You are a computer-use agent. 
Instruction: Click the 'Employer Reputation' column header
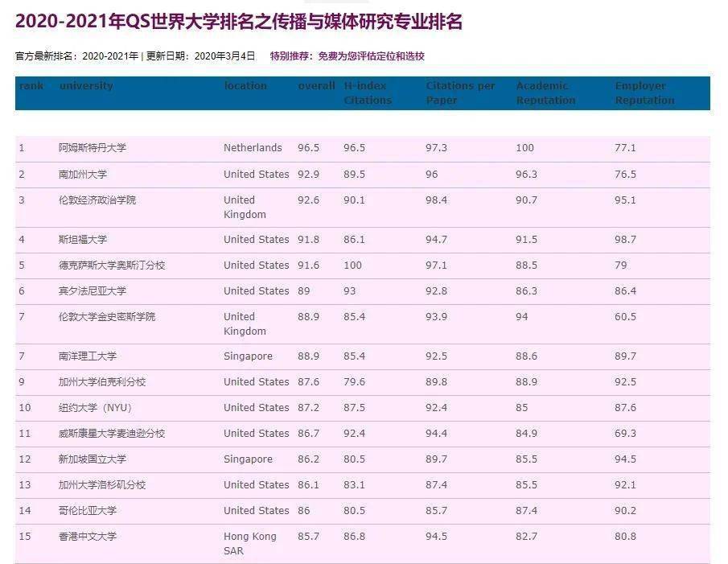tap(644, 93)
